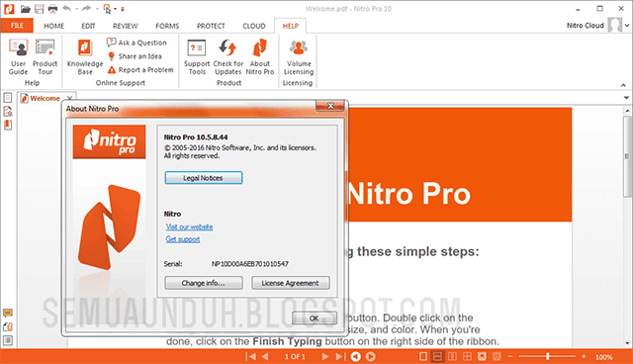Start the Product Tour

pyautogui.click(x=45, y=56)
